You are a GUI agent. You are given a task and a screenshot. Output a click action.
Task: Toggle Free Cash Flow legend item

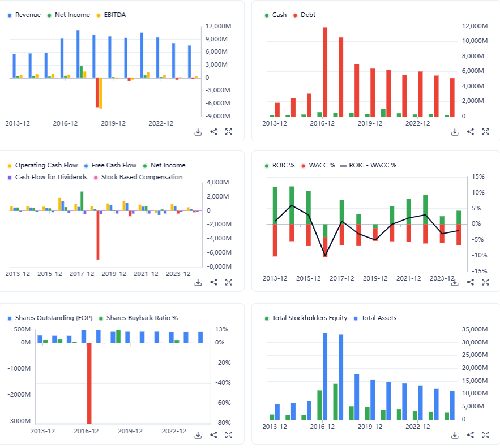110,165
